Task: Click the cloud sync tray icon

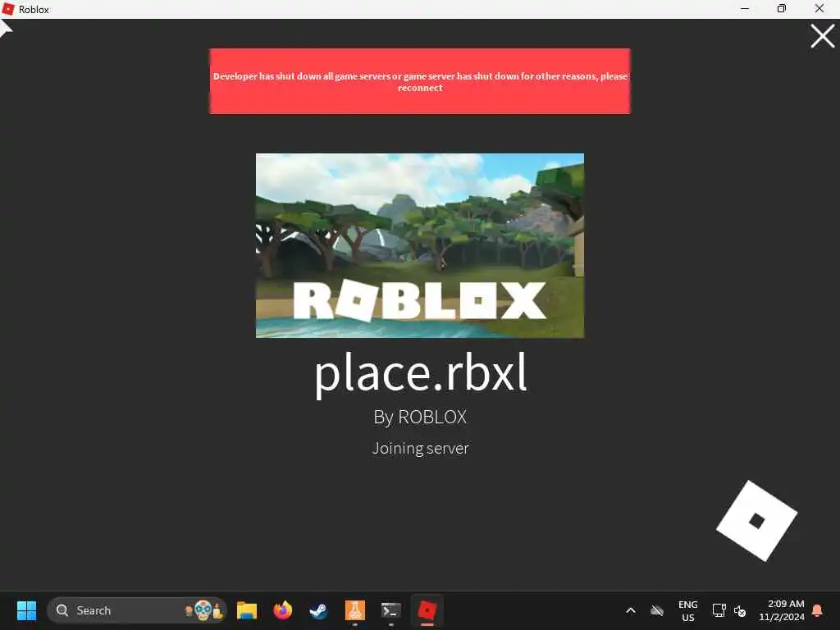Action: pos(657,610)
